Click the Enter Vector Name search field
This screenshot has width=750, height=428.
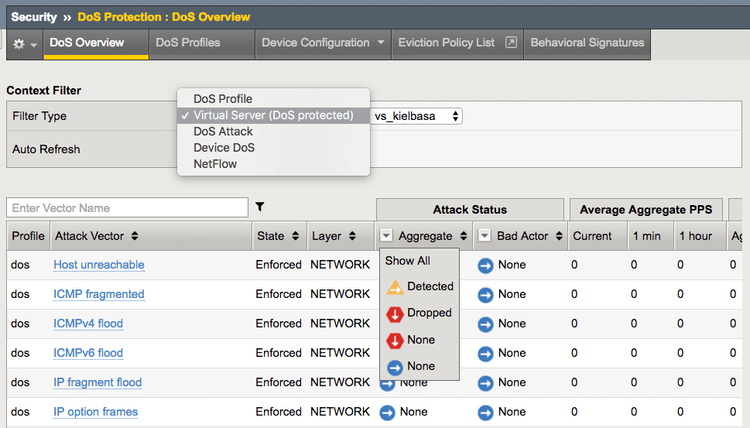[127, 208]
